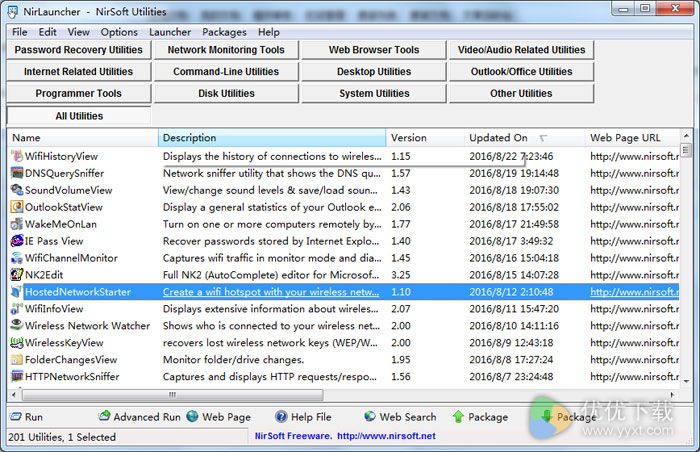Image resolution: width=700 pixels, height=452 pixels.
Task: Click the WifiInfoView row icon
Action: coord(17,309)
